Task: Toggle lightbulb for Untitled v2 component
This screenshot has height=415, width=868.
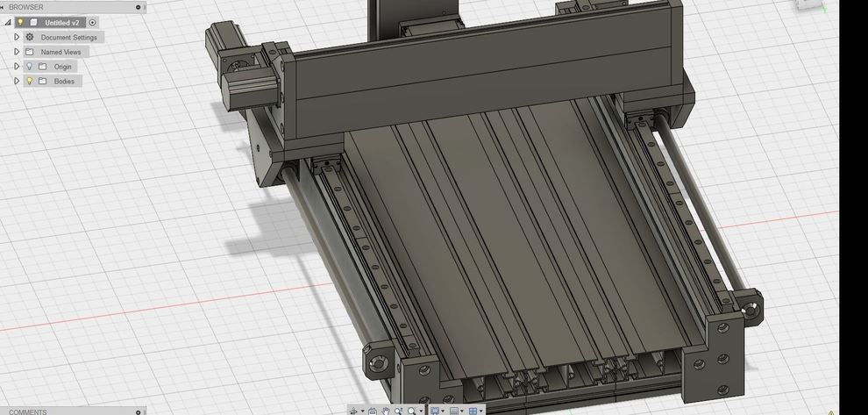Action: 20,23
